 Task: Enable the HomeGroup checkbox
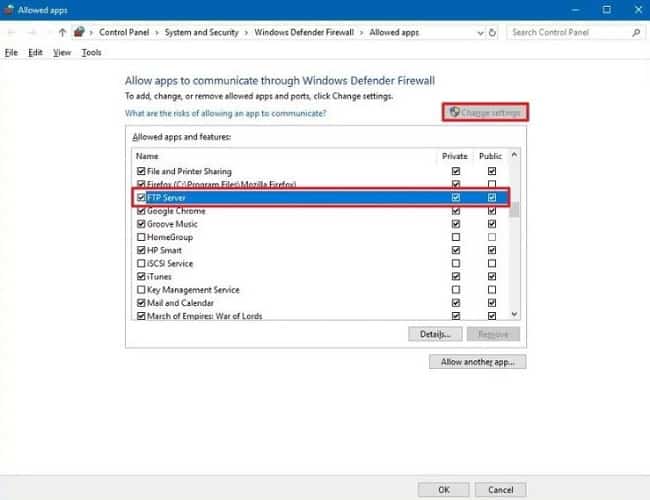click(140, 237)
